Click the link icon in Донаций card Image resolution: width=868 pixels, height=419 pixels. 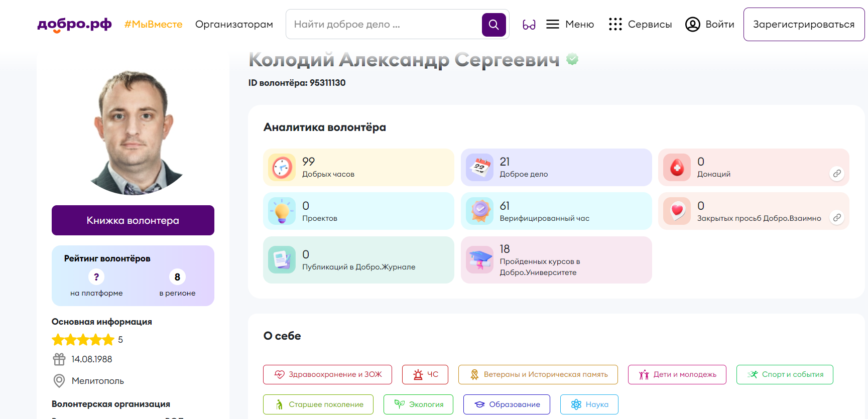click(837, 174)
